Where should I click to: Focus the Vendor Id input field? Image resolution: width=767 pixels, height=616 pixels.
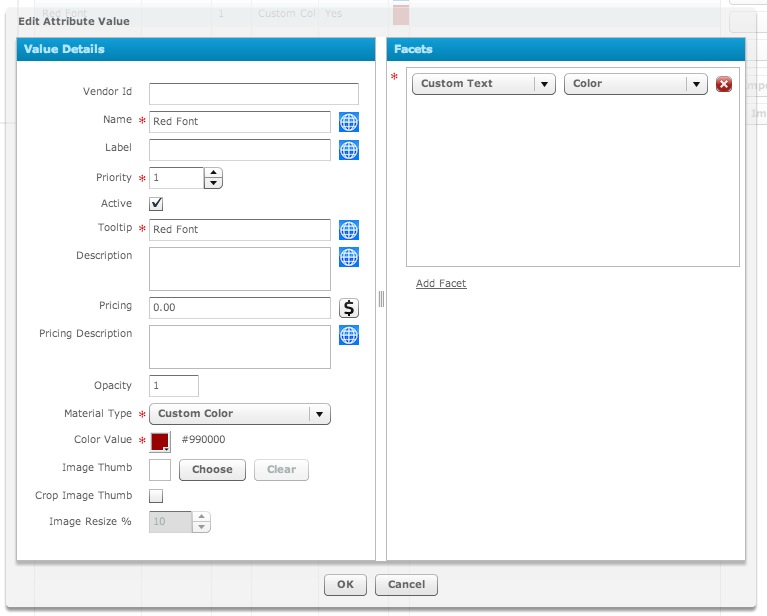(254, 94)
